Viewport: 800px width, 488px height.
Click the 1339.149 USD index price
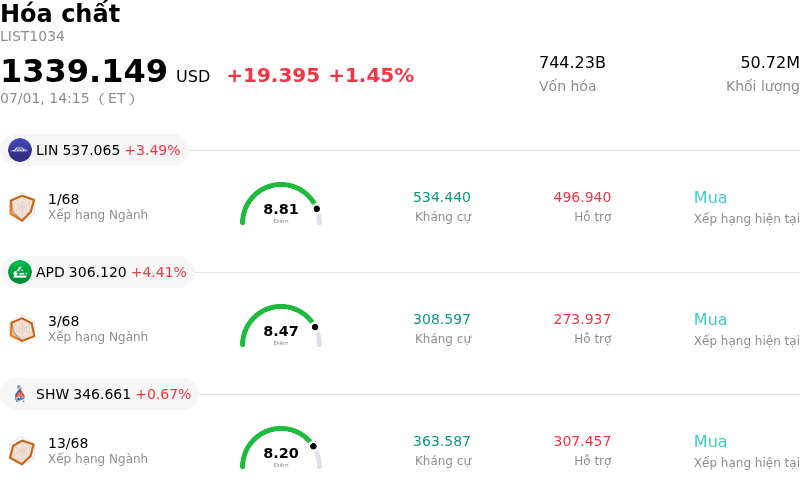pyautogui.click(x=105, y=71)
